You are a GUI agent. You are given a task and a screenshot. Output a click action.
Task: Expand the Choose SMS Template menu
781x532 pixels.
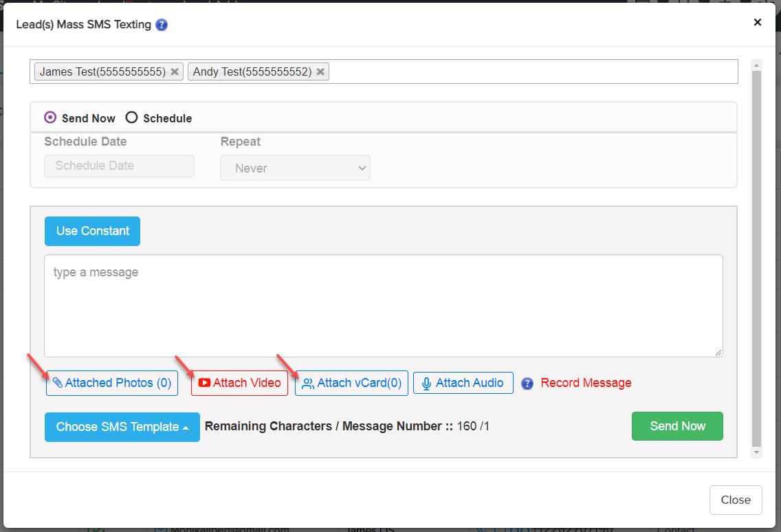coord(122,427)
